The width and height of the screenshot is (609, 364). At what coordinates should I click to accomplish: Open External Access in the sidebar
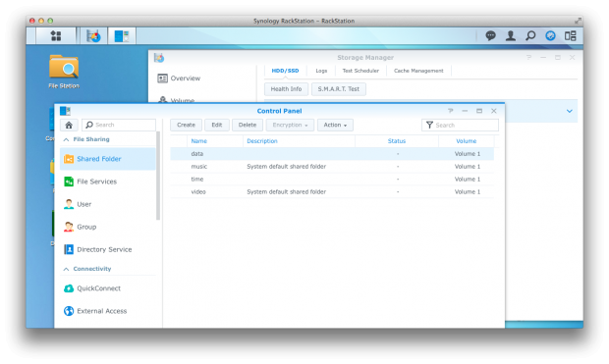point(108,311)
